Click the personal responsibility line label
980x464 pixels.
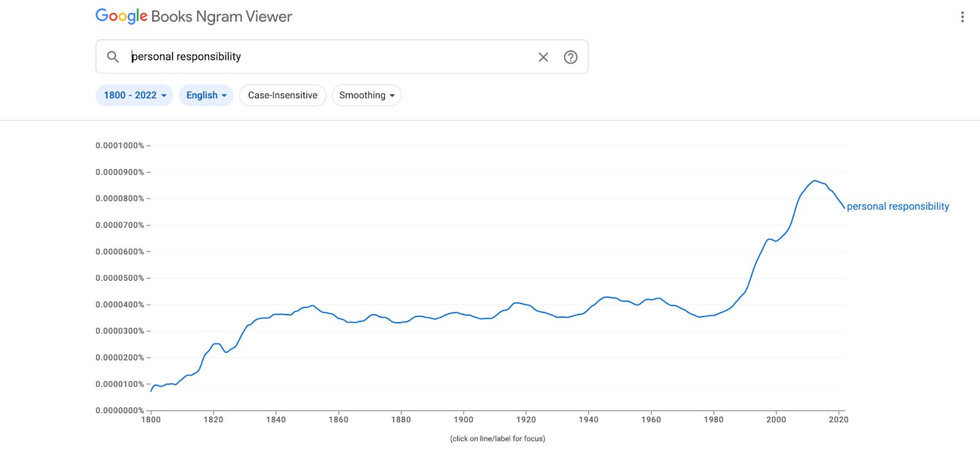tap(898, 206)
